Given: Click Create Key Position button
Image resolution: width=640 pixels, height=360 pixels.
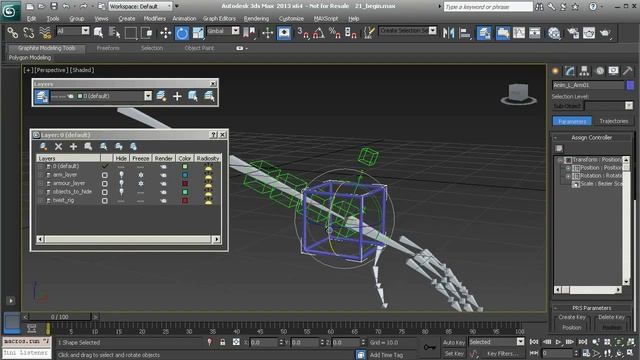Looking at the screenshot, I should coord(572,328).
